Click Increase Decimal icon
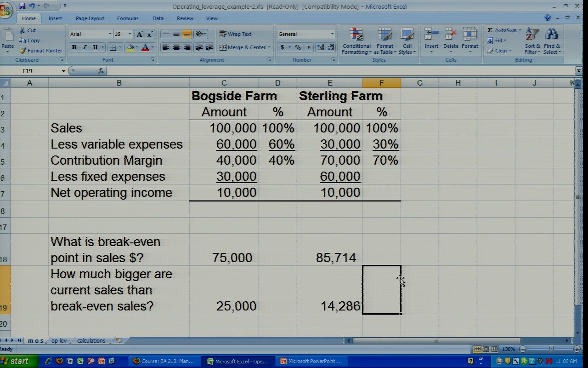 (x=320, y=47)
